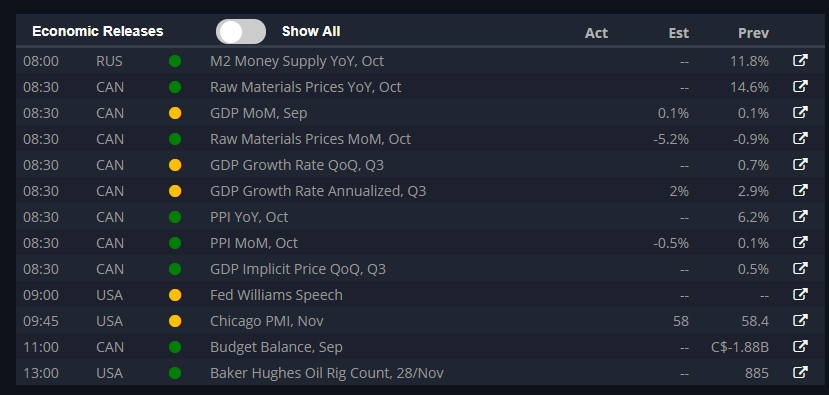Open external link for Baker Hughes Oil Rig Count
The height and width of the screenshot is (395, 829).
point(800,373)
